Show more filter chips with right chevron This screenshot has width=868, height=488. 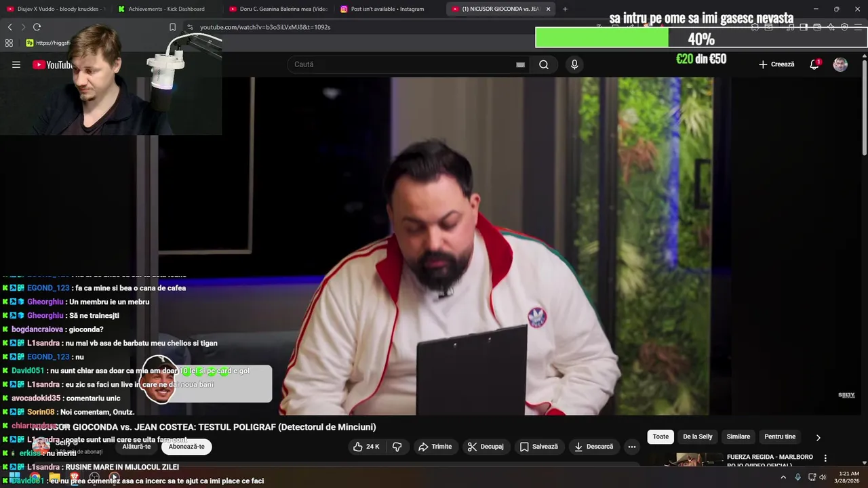click(818, 437)
